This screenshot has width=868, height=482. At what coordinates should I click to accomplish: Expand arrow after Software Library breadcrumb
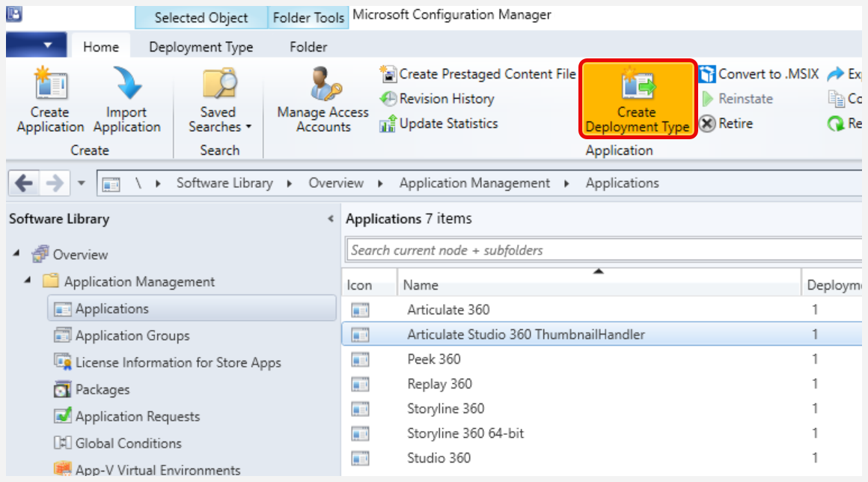(290, 183)
